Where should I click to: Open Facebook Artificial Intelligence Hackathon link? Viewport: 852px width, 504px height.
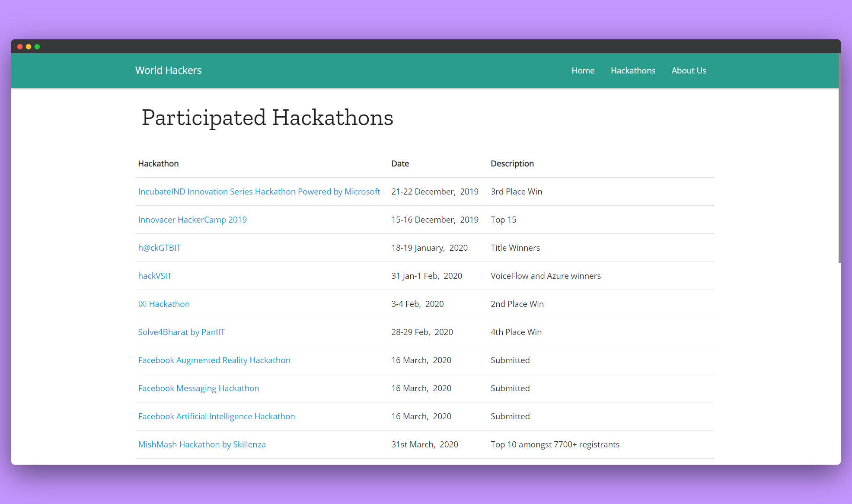(x=216, y=416)
